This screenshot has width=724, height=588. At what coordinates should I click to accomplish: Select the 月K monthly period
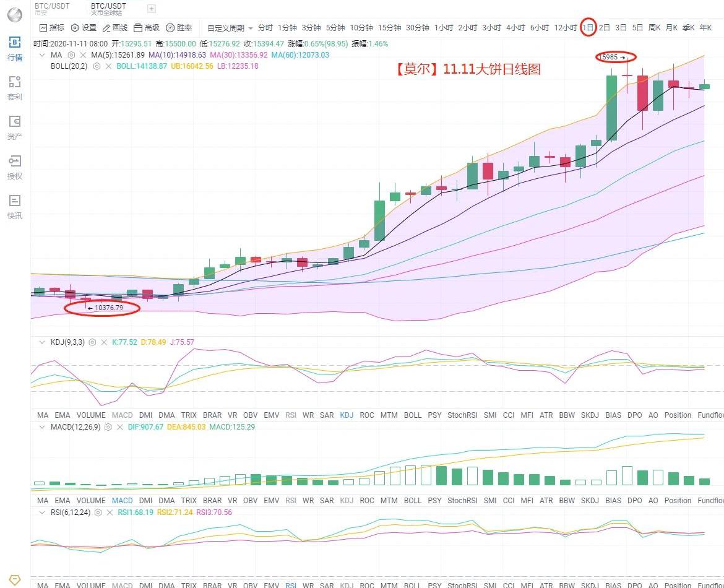tap(671, 28)
